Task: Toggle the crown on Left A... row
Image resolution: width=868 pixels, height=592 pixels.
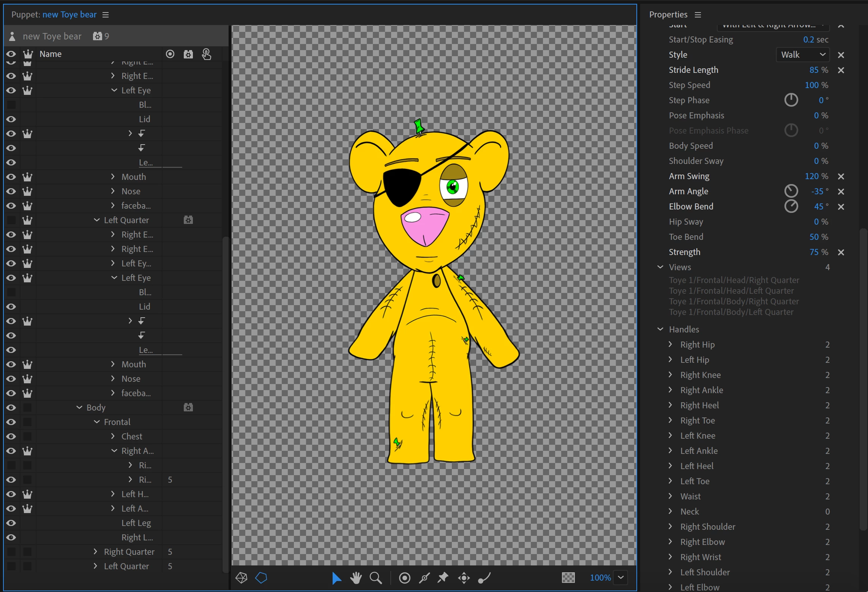Action: [27, 509]
